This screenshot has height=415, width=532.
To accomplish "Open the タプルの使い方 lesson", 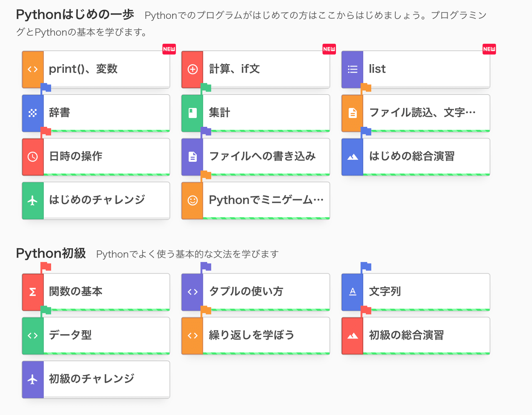I will tap(256, 292).
